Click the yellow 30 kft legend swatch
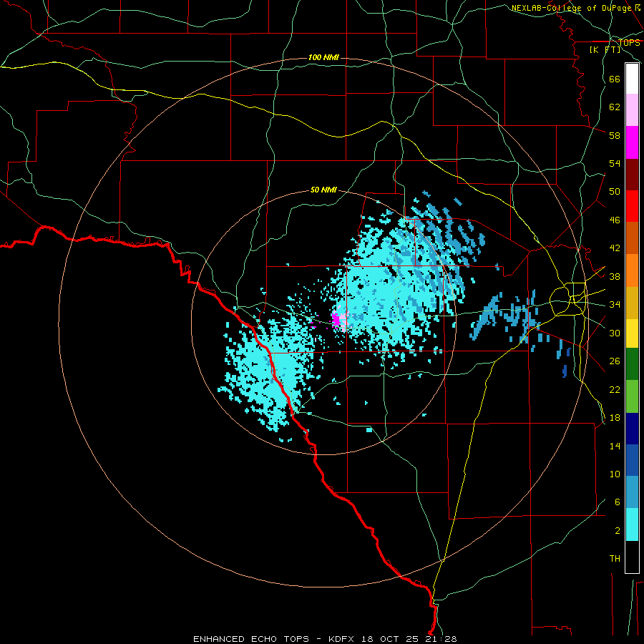This screenshot has width=644, height=644. point(632,333)
